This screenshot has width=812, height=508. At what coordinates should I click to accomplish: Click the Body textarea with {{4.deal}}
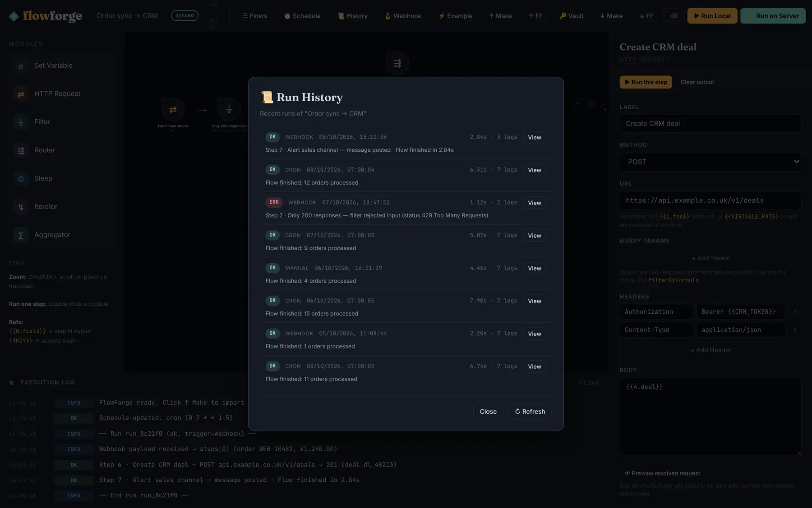coord(710,417)
